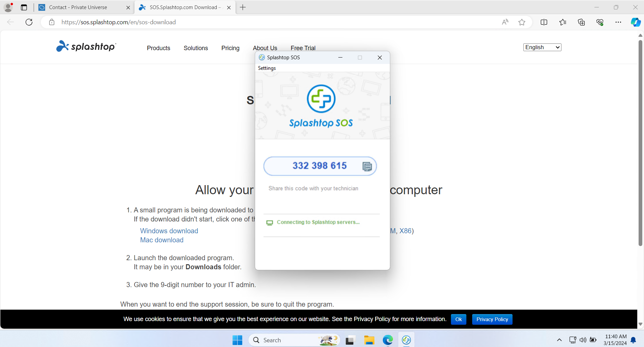Open the Read aloud icon
Screen dimensions: 644x347
pos(505,22)
